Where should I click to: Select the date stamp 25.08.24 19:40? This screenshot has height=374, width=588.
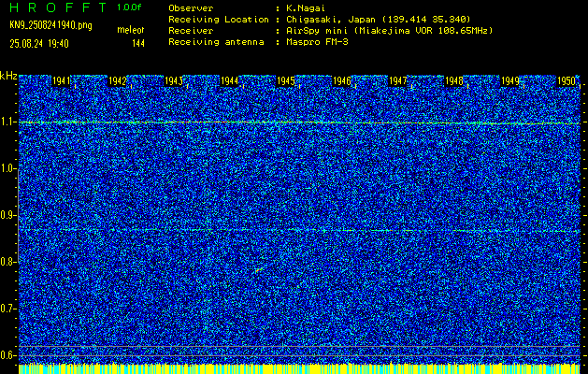pos(39,44)
